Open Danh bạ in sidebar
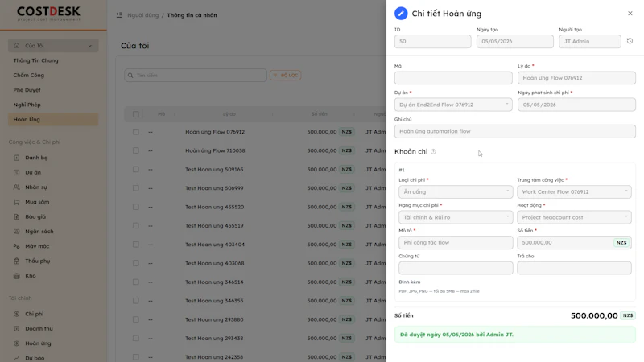The image size is (644, 362). point(36,158)
